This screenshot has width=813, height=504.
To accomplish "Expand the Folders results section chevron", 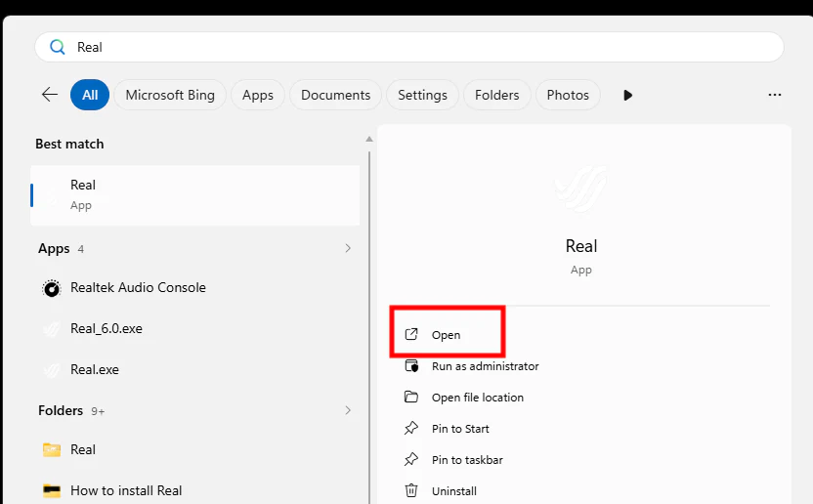I will click(348, 410).
